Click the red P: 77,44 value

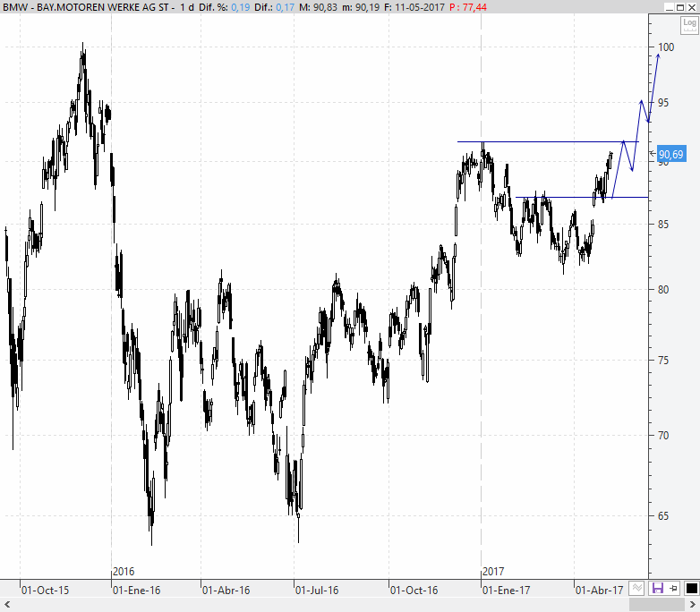pyautogui.click(x=468, y=7)
